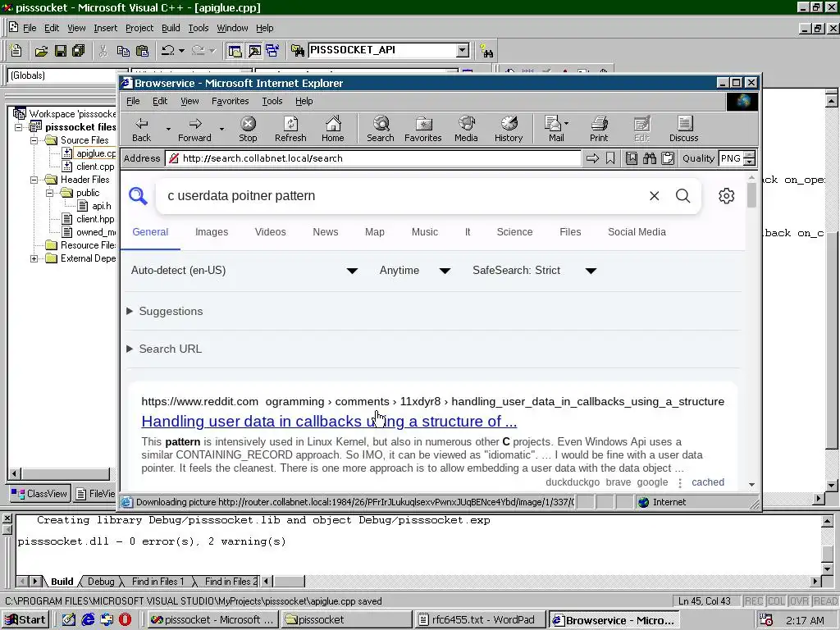Click the Go arrow next to the address bar
The height and width of the screenshot is (630, 840).
coord(592,158)
